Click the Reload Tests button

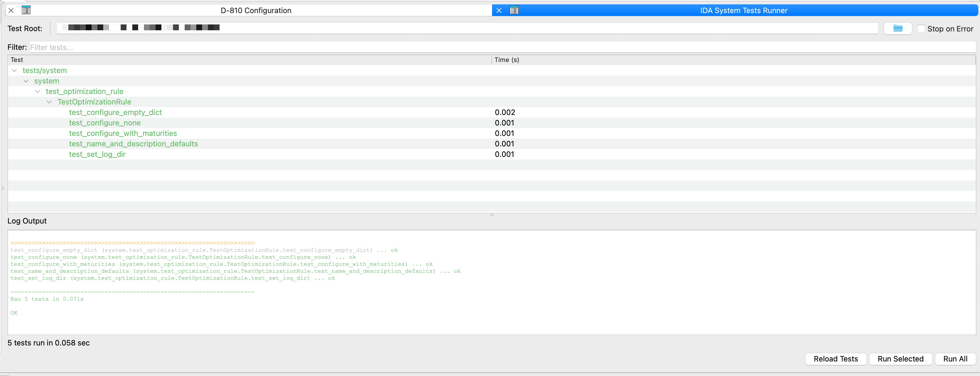point(835,359)
